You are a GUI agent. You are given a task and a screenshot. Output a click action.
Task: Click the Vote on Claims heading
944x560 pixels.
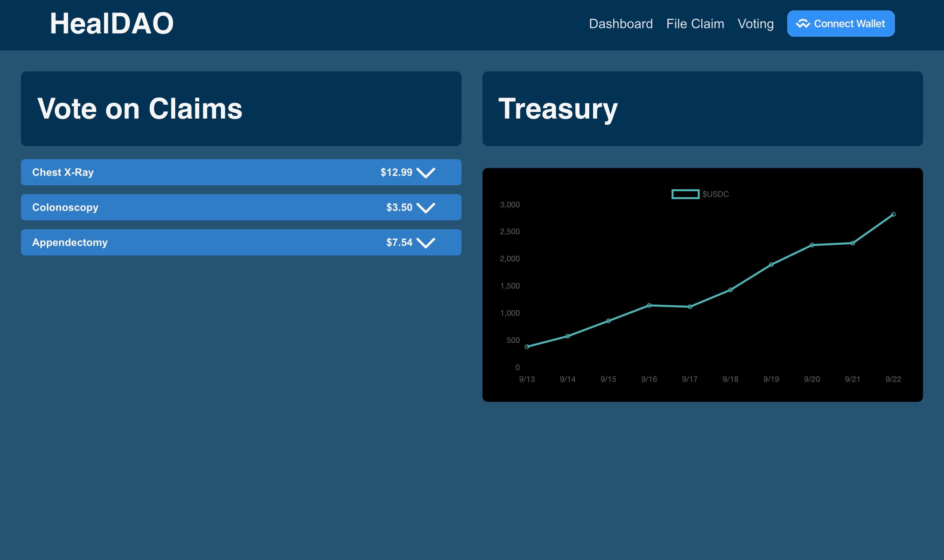[140, 109]
